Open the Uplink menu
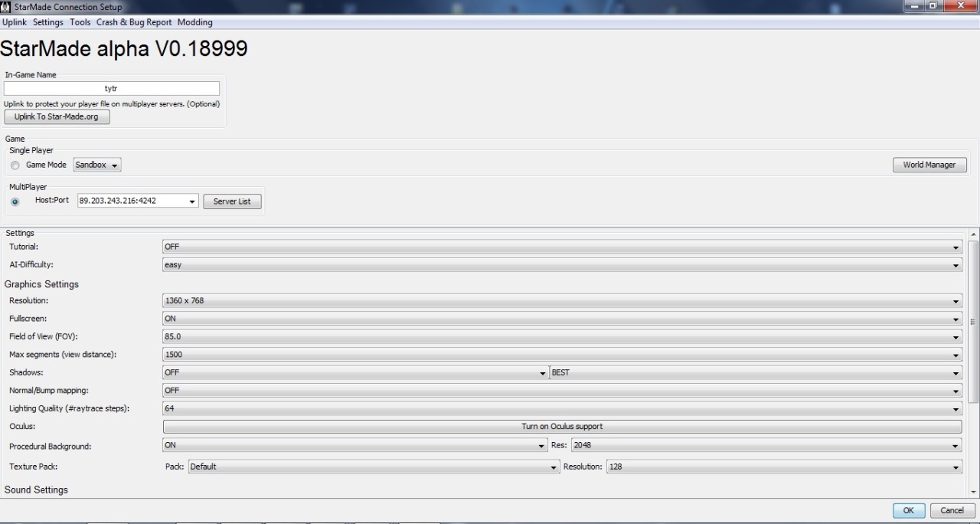Screen dimensions: 980x524 point(15,22)
